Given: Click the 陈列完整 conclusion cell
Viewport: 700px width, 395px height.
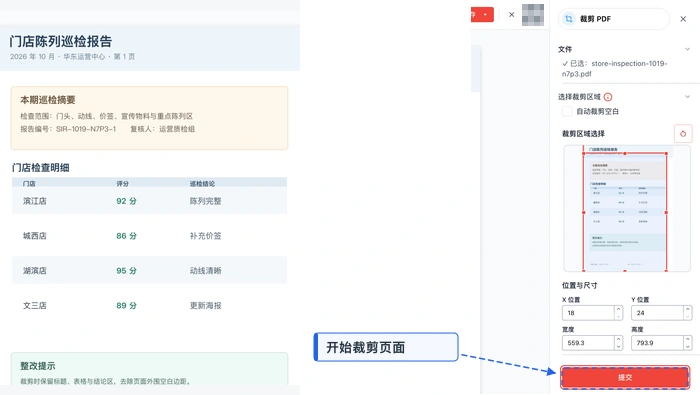Looking at the screenshot, I should 205,201.
